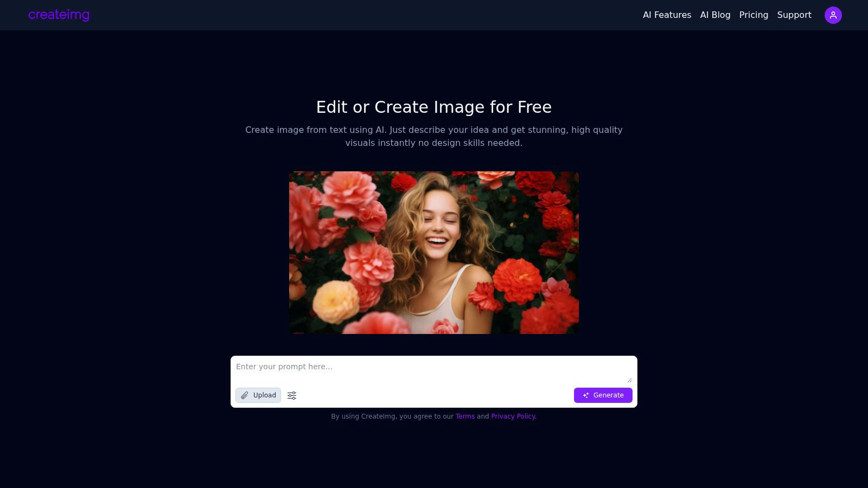Click the paperclip attachment icon
868x488 pixels.
pyautogui.click(x=245, y=395)
